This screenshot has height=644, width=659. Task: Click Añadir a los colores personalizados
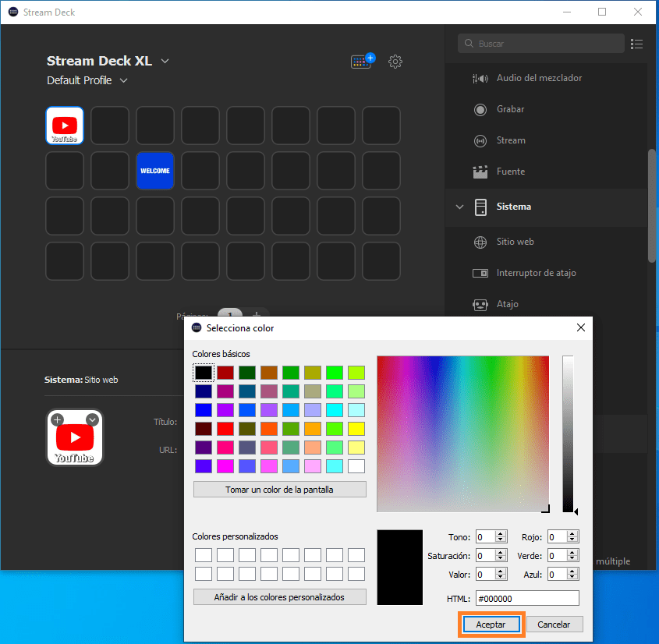(x=279, y=596)
